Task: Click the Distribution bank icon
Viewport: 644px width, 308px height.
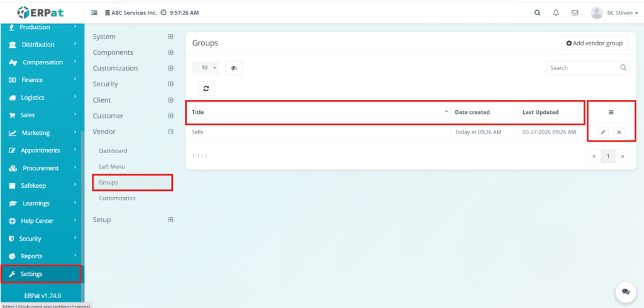Action: (x=13, y=45)
